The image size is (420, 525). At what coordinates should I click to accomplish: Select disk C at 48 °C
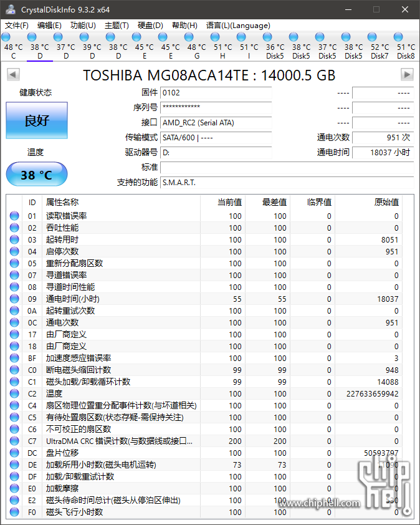pos(13,46)
